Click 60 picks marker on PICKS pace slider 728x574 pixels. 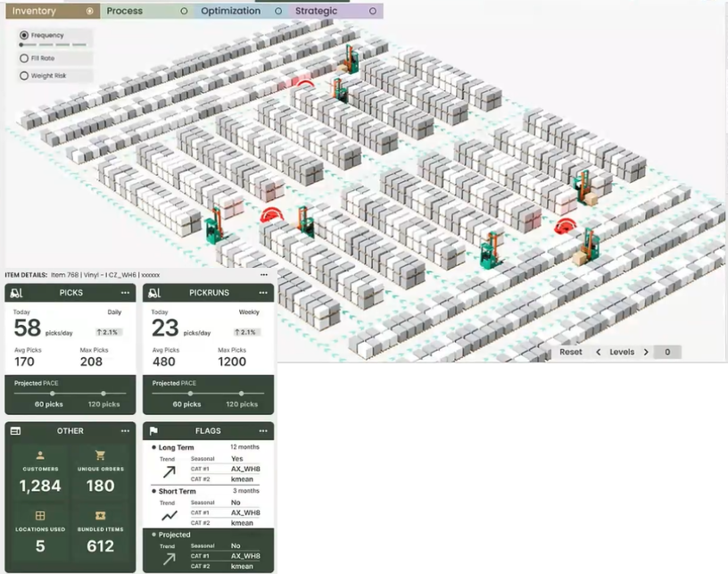(52, 394)
